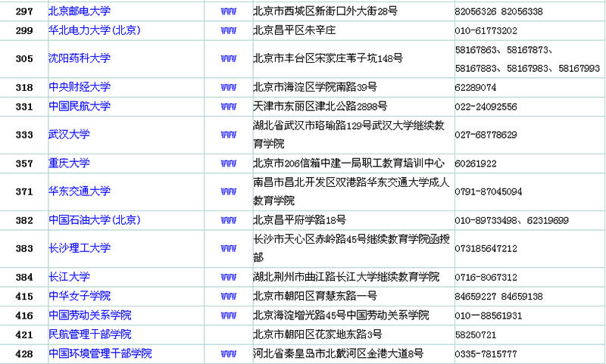Open the 沈阳药科大学 link

80,59
